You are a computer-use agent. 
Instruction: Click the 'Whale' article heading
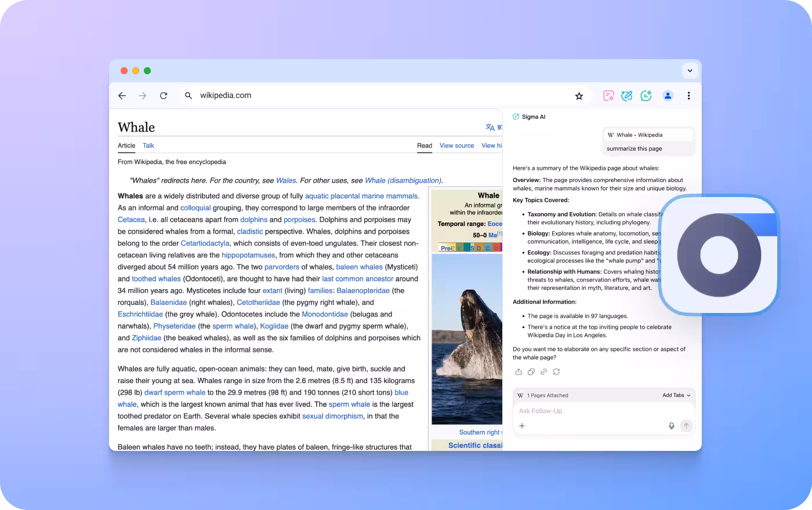click(x=136, y=127)
